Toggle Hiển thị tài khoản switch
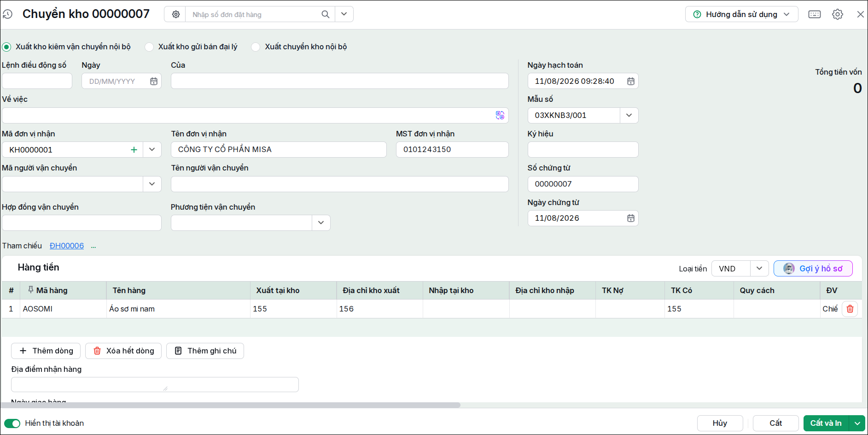This screenshot has width=868, height=435. tap(12, 423)
